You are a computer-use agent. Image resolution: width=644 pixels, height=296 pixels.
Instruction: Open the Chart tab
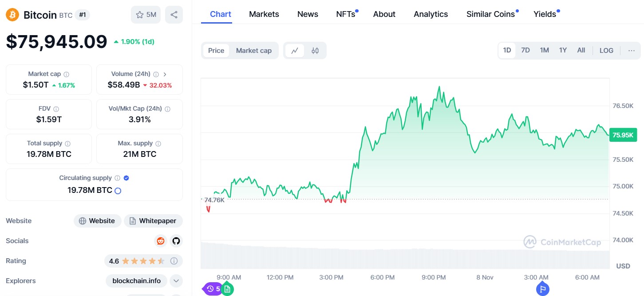221,14
